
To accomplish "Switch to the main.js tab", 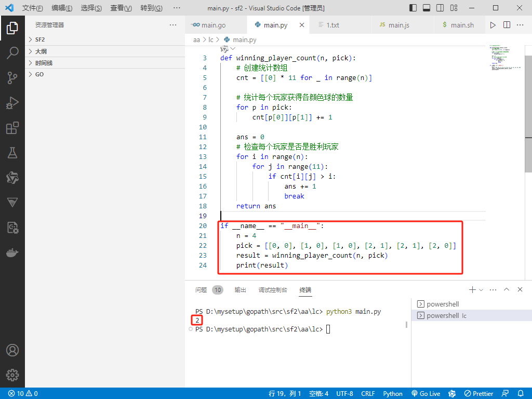I will pyautogui.click(x=403, y=25).
